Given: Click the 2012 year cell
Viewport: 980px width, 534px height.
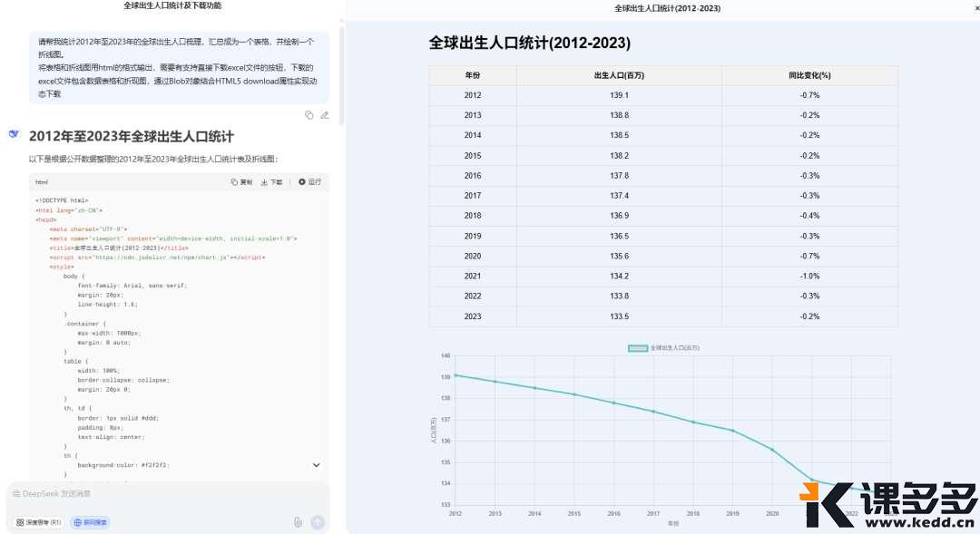Looking at the screenshot, I should [473, 95].
